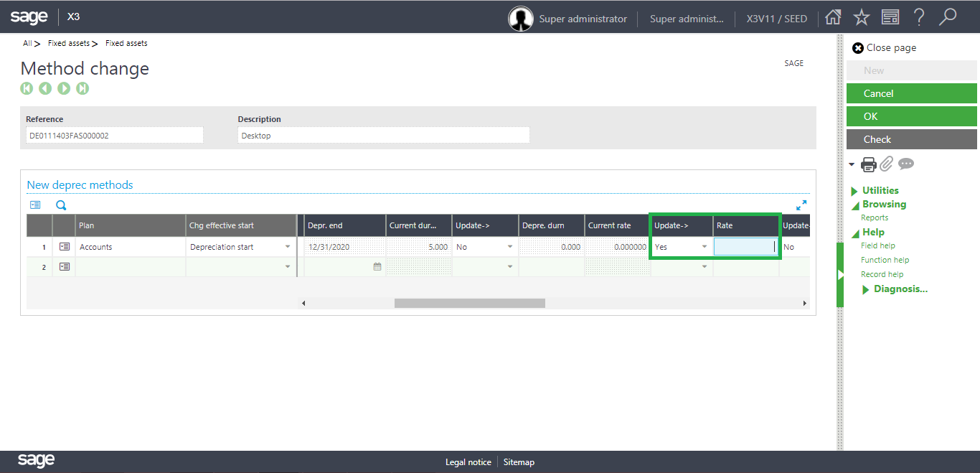Open the attachments paperclip icon
Viewport: 980px width, 473px height.
885,164
